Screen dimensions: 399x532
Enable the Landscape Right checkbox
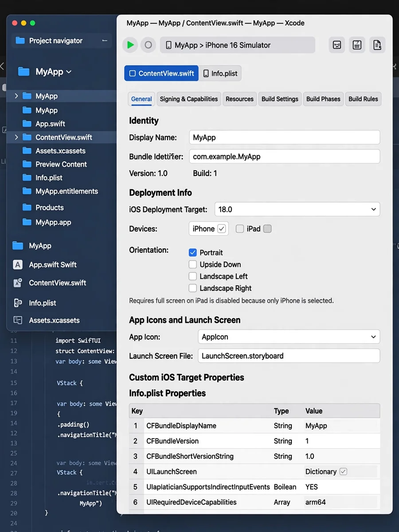coord(192,288)
